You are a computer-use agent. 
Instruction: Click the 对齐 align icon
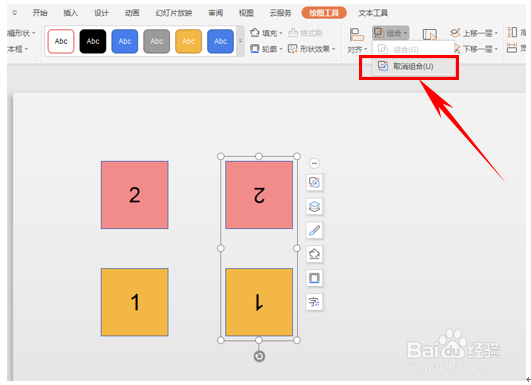click(357, 35)
